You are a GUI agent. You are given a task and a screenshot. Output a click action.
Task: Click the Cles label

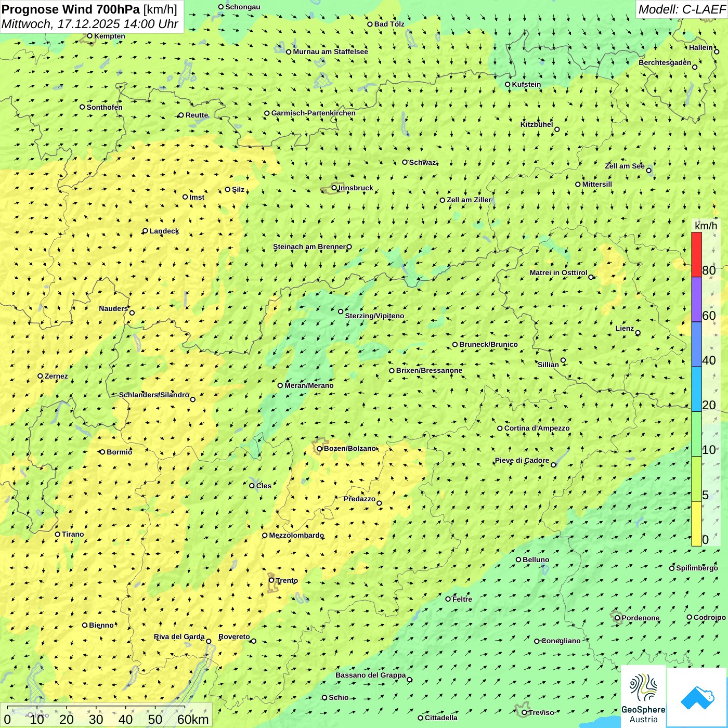[264, 486]
